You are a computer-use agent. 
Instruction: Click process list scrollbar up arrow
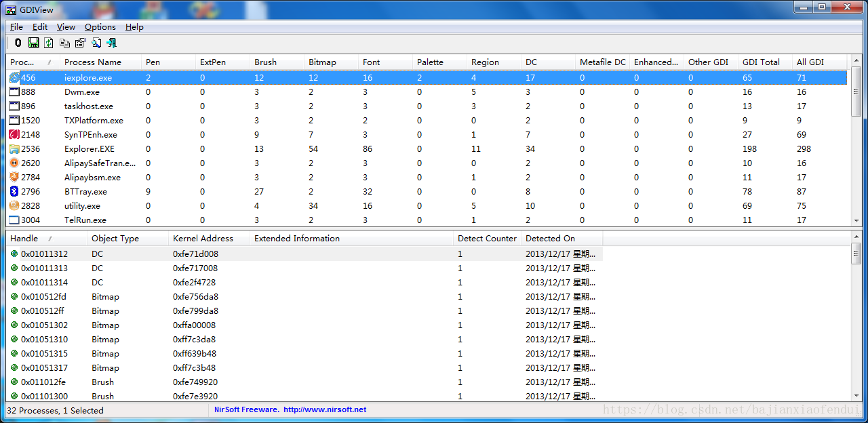[856, 62]
